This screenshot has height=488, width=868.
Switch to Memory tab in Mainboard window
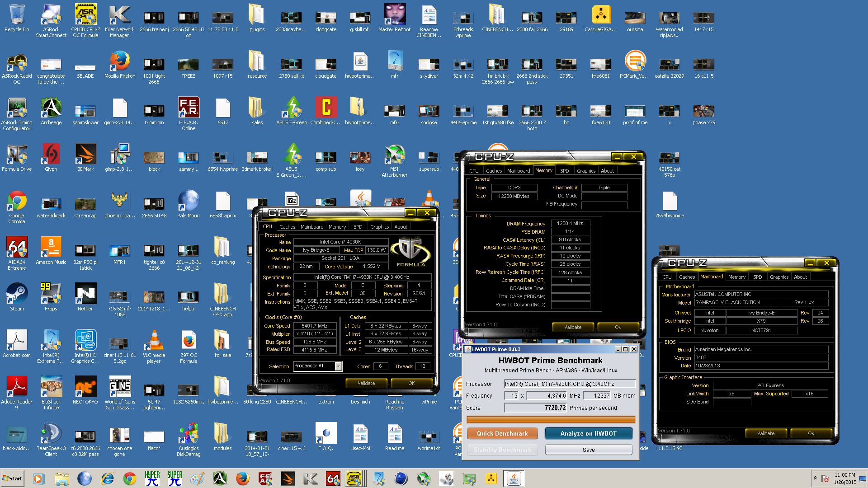click(737, 277)
